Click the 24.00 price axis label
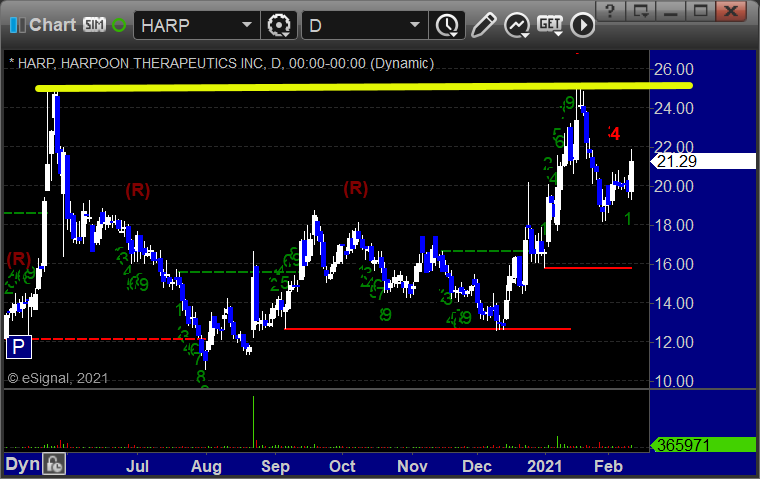The image size is (760, 479). (674, 108)
